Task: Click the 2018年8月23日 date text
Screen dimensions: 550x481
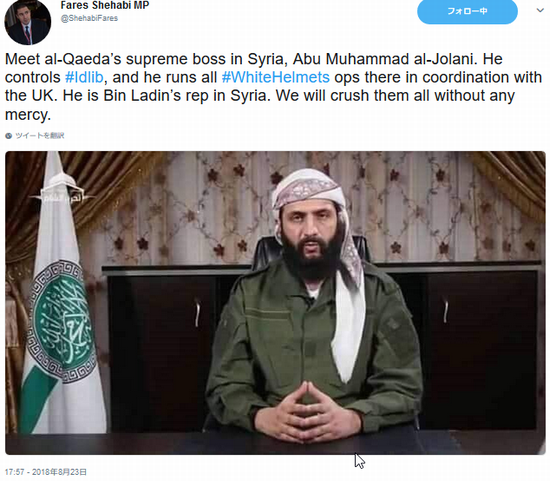Action: click(x=59, y=472)
